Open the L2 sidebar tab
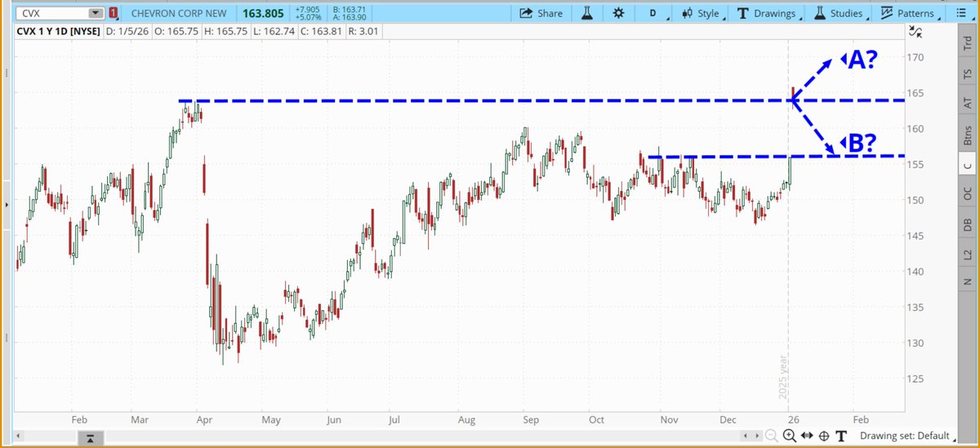The width and height of the screenshot is (980, 448). click(x=967, y=255)
